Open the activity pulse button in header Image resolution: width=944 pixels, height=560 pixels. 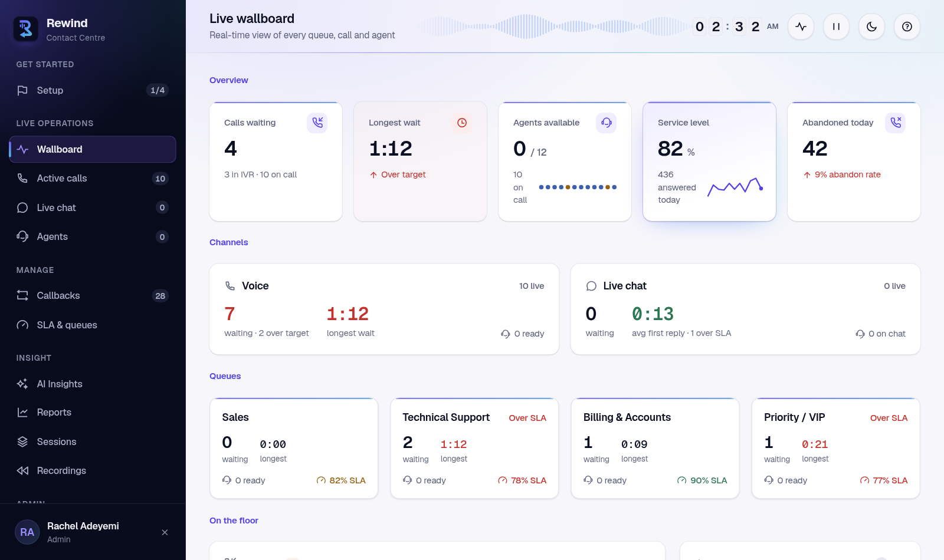click(x=801, y=27)
